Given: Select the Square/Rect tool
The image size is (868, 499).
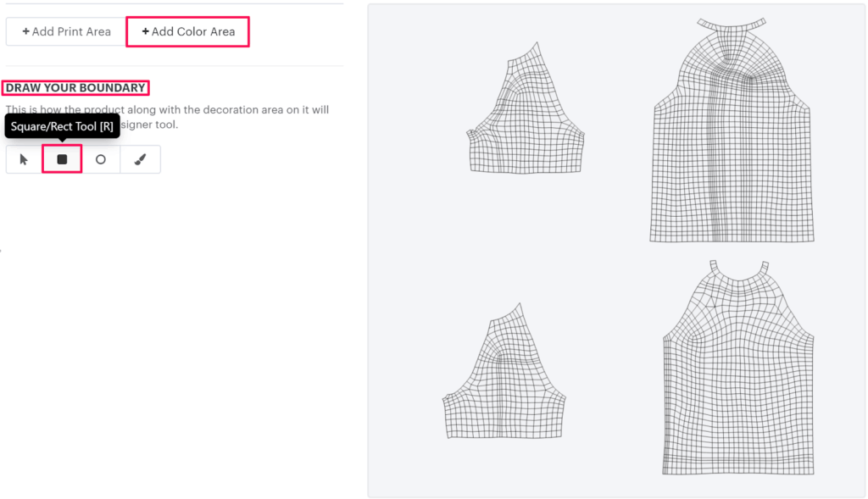Looking at the screenshot, I should coord(62,159).
